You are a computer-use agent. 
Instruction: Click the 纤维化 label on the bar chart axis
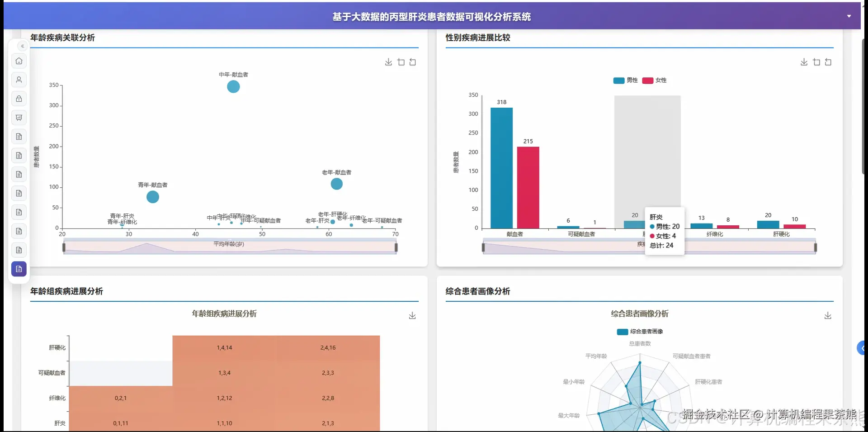715,234
